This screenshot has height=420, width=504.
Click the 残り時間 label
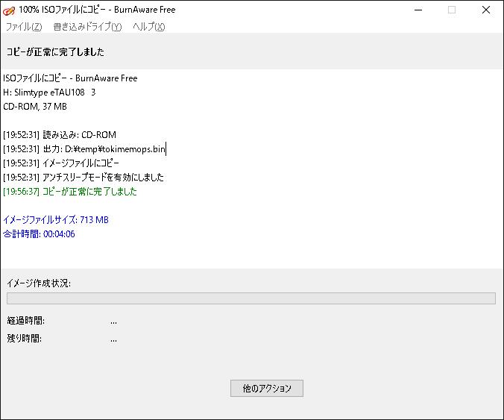coord(24,339)
